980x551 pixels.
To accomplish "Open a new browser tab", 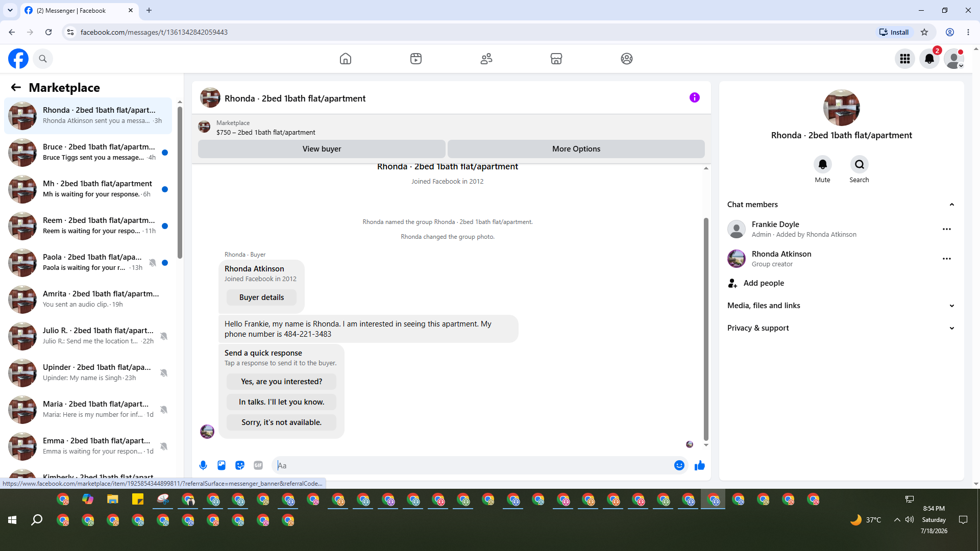I will coord(149,10).
